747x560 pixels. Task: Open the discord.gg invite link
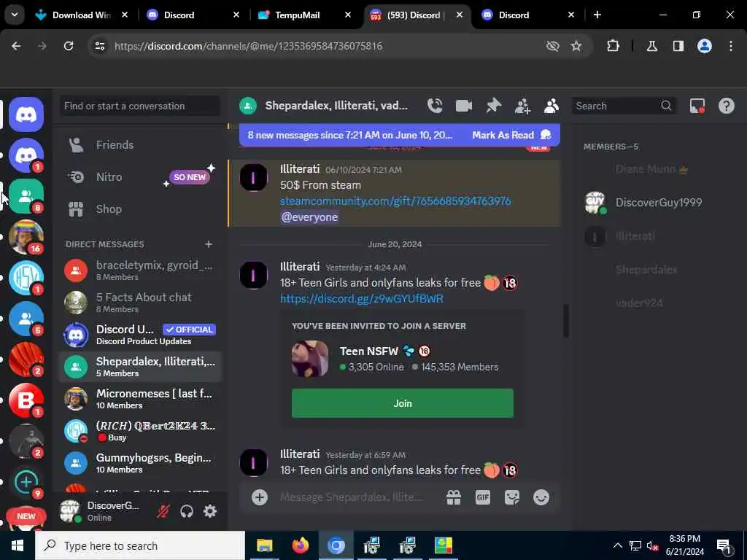click(362, 298)
